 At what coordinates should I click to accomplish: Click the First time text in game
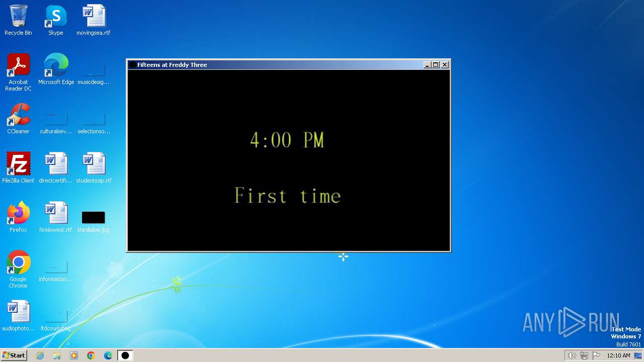pos(288,195)
